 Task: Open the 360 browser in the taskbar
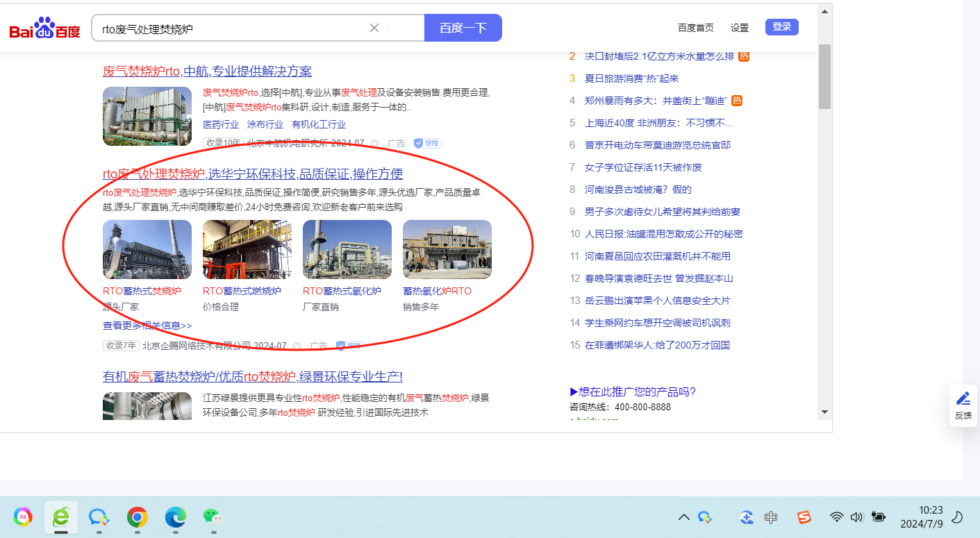61,516
